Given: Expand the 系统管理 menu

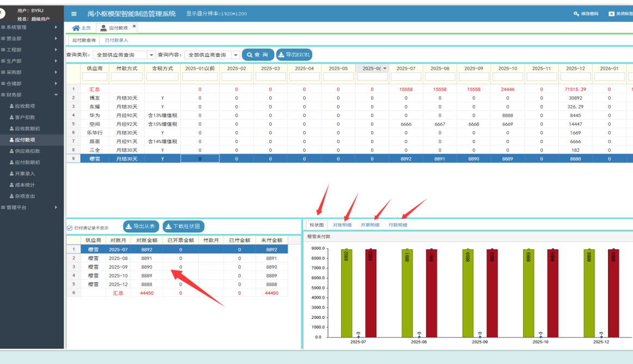Looking at the screenshot, I should pyautogui.click(x=32, y=27).
